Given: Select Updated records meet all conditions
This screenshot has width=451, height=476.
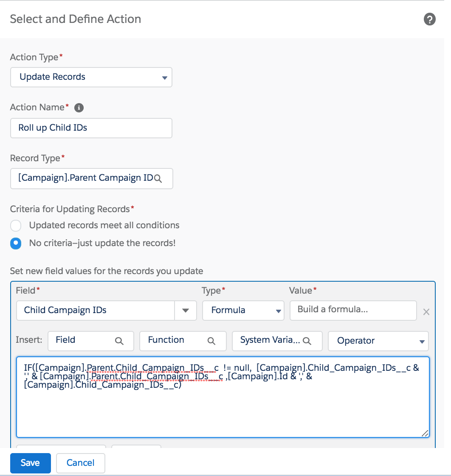Looking at the screenshot, I should (x=16, y=226).
